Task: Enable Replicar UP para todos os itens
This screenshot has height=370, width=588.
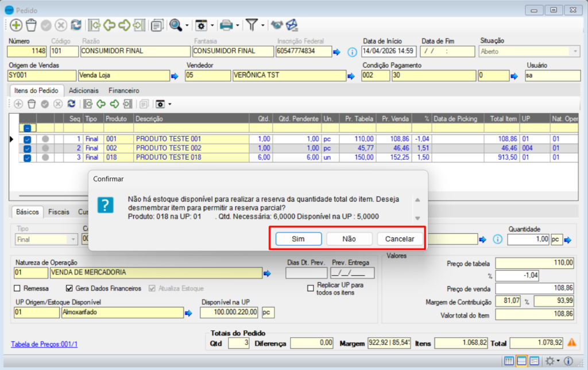Action: click(311, 288)
